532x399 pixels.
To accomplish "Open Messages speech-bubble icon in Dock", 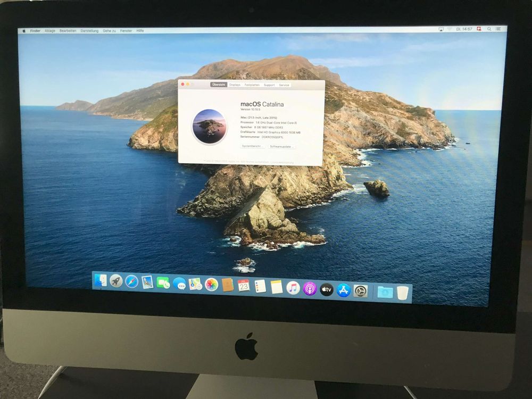I will pyautogui.click(x=179, y=284).
